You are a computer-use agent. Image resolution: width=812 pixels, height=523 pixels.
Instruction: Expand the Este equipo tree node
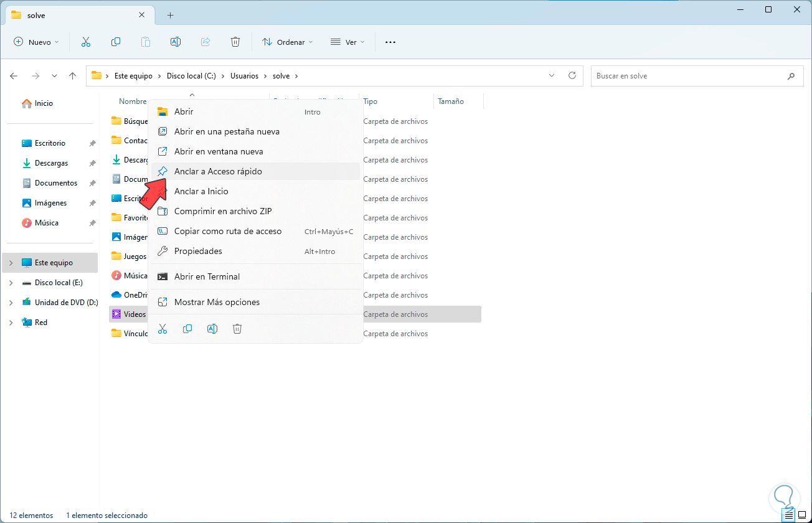[x=11, y=263]
